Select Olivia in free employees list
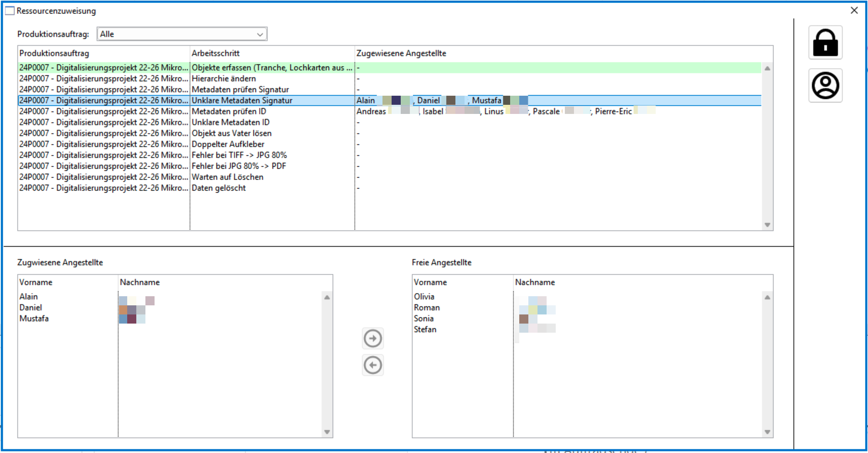 coord(424,297)
